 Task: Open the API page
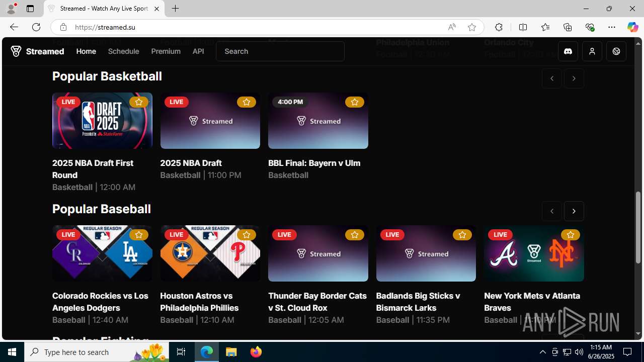[198, 51]
